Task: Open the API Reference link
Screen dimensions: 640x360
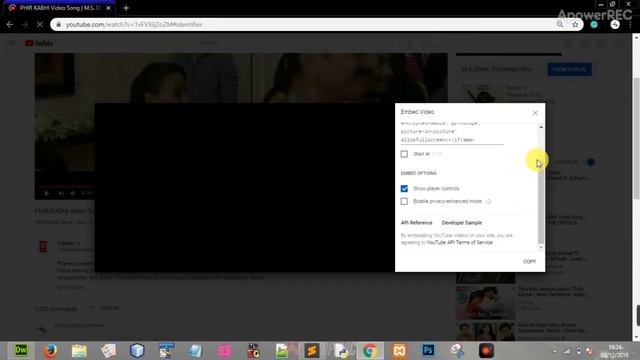Action: pyautogui.click(x=416, y=222)
